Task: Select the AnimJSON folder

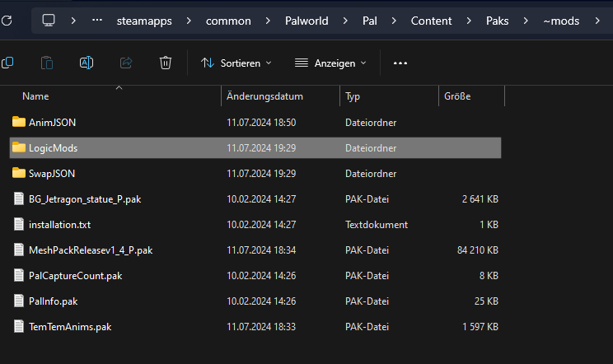Action: (53, 122)
